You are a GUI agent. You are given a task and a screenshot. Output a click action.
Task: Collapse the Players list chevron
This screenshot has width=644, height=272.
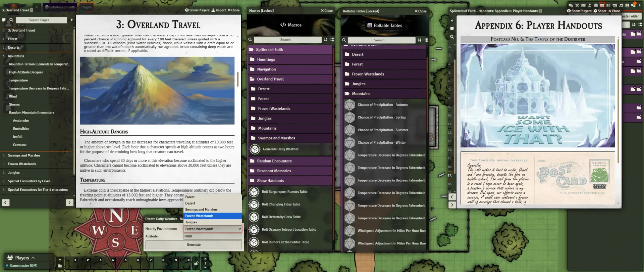pos(33,258)
